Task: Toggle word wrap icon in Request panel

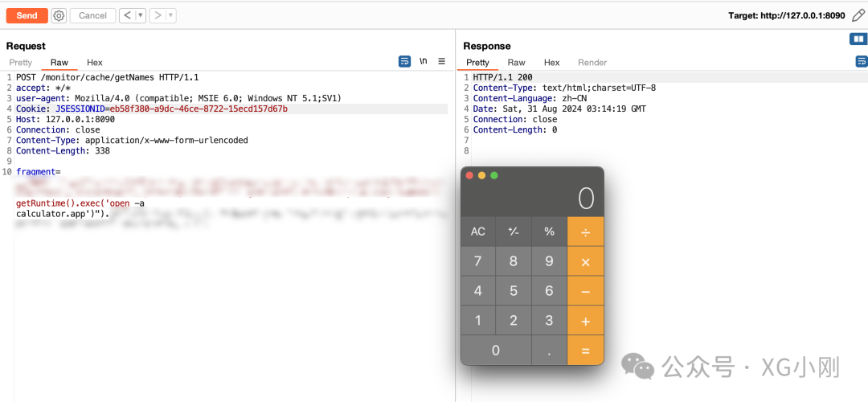Action: [404, 61]
